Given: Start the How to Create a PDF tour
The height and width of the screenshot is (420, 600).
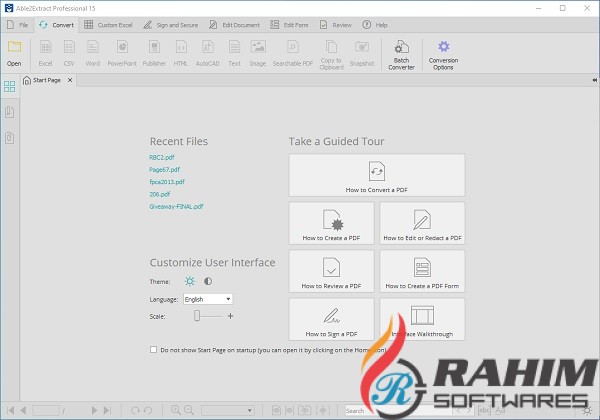Looking at the screenshot, I should 331,223.
